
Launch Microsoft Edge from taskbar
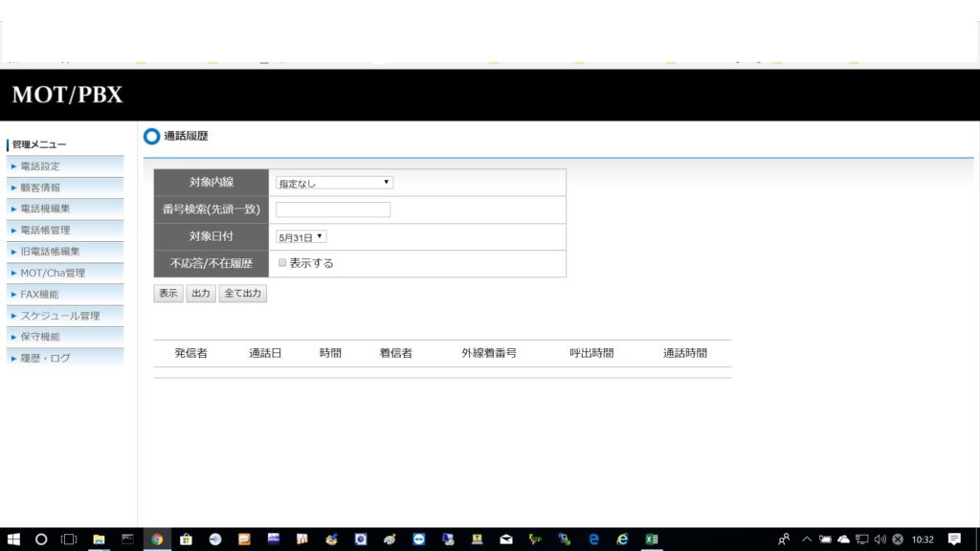tap(593, 540)
